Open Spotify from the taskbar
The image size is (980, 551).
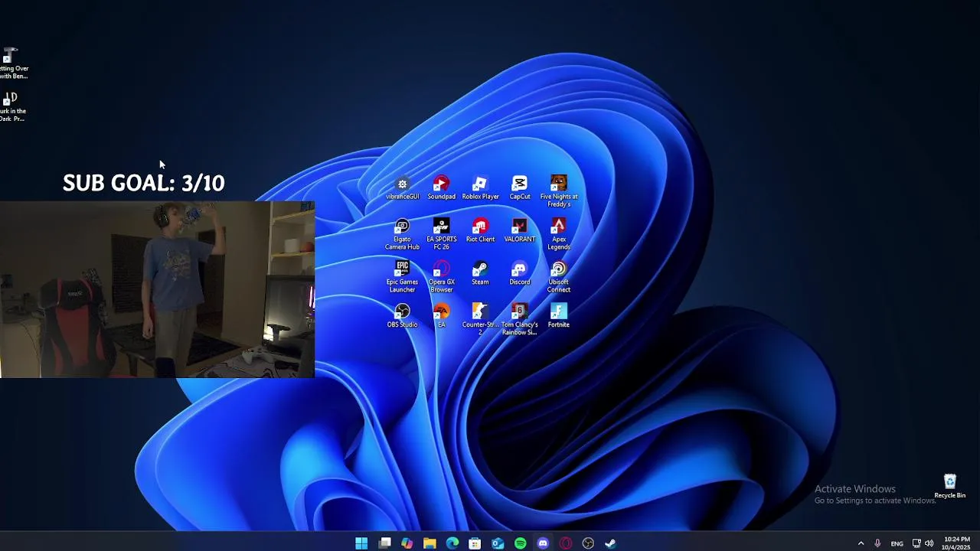[521, 543]
